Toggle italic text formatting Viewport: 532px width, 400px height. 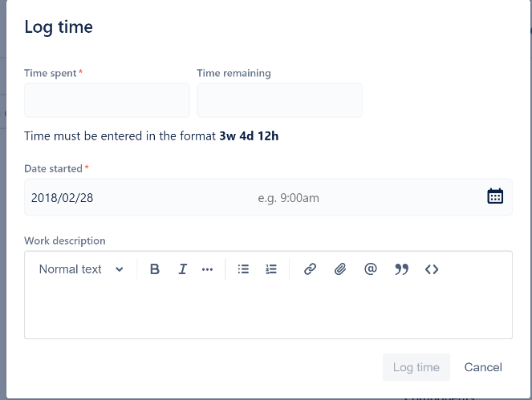pyautogui.click(x=182, y=269)
